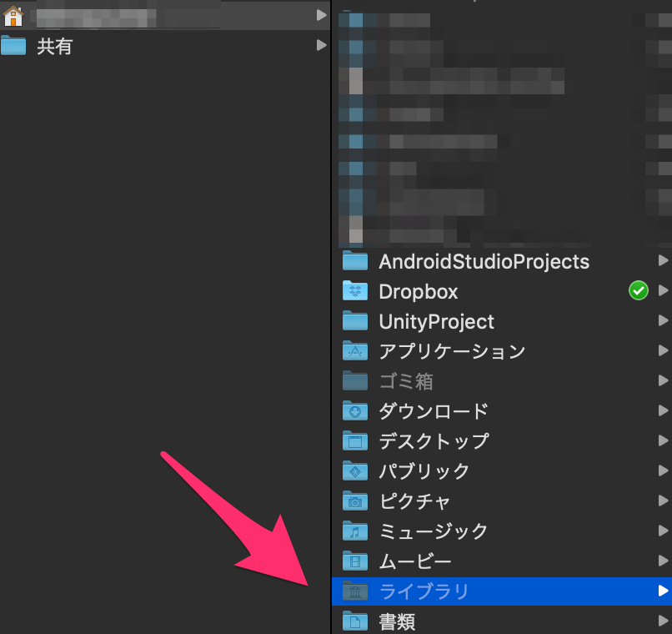Expand the ダウンロード arrow
The width and height of the screenshot is (672, 634).
click(x=663, y=410)
